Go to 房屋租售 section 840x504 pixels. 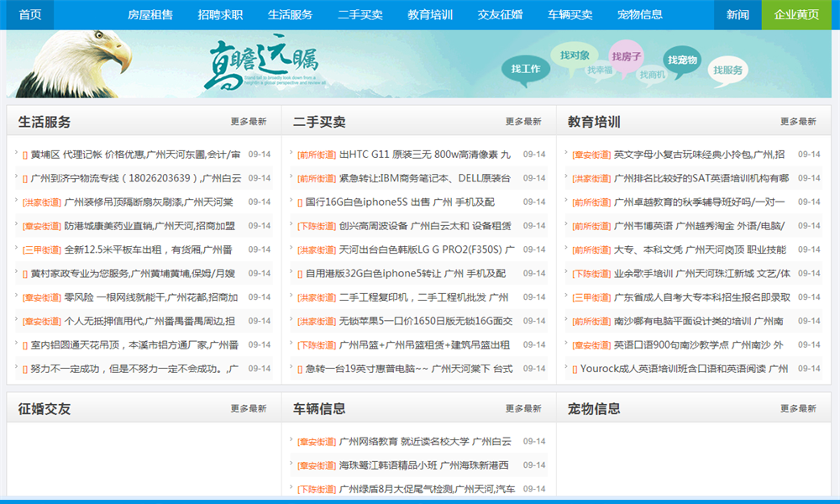[150, 14]
